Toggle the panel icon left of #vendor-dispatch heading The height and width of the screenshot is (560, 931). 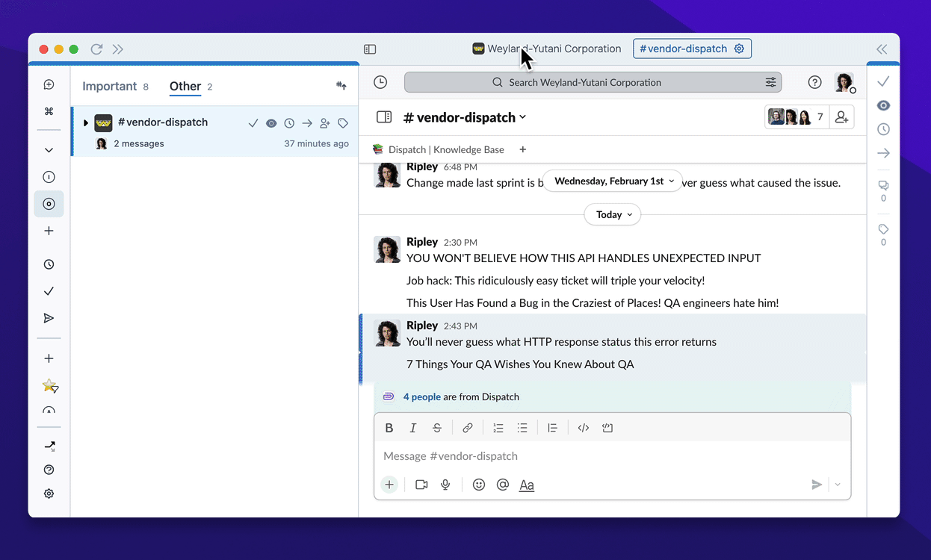tap(384, 117)
